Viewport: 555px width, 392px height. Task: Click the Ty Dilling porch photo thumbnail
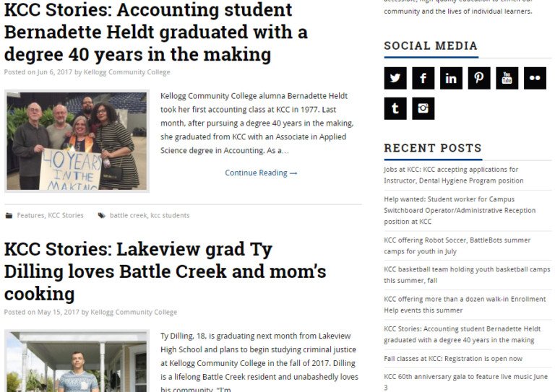pos(77,361)
